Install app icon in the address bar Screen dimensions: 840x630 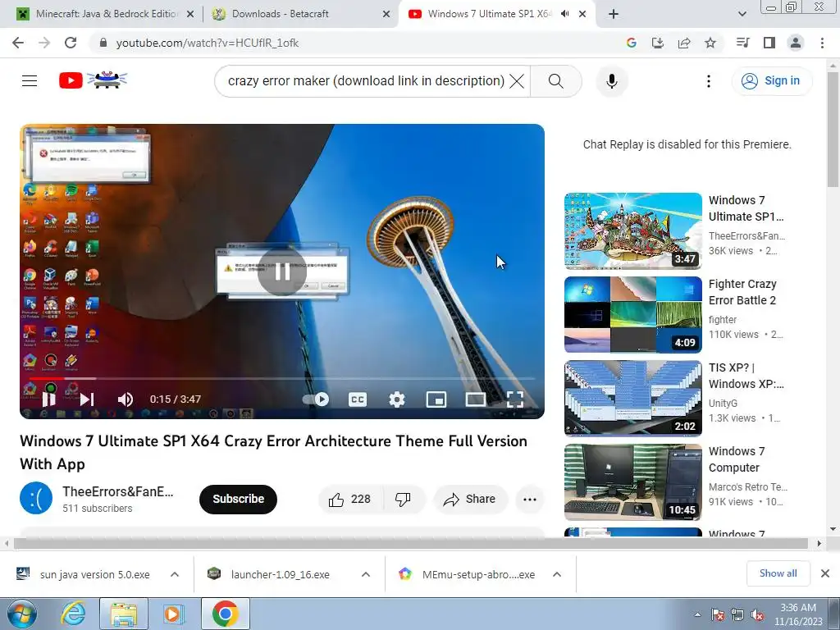657,43
